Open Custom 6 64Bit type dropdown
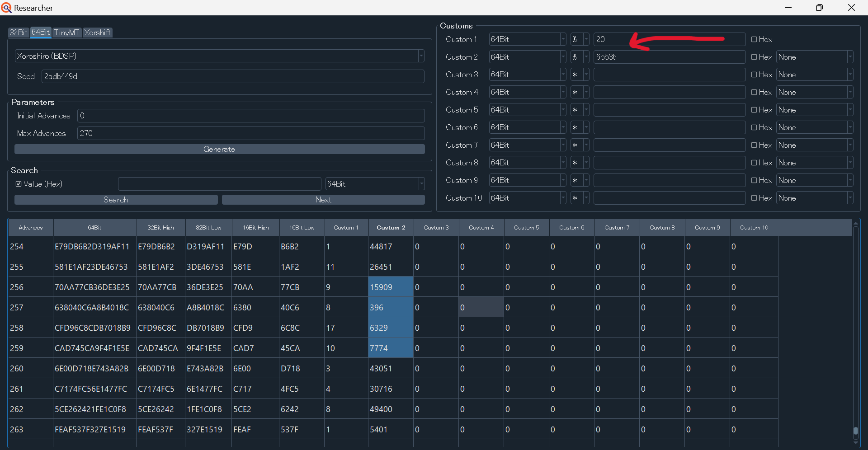 coord(527,127)
